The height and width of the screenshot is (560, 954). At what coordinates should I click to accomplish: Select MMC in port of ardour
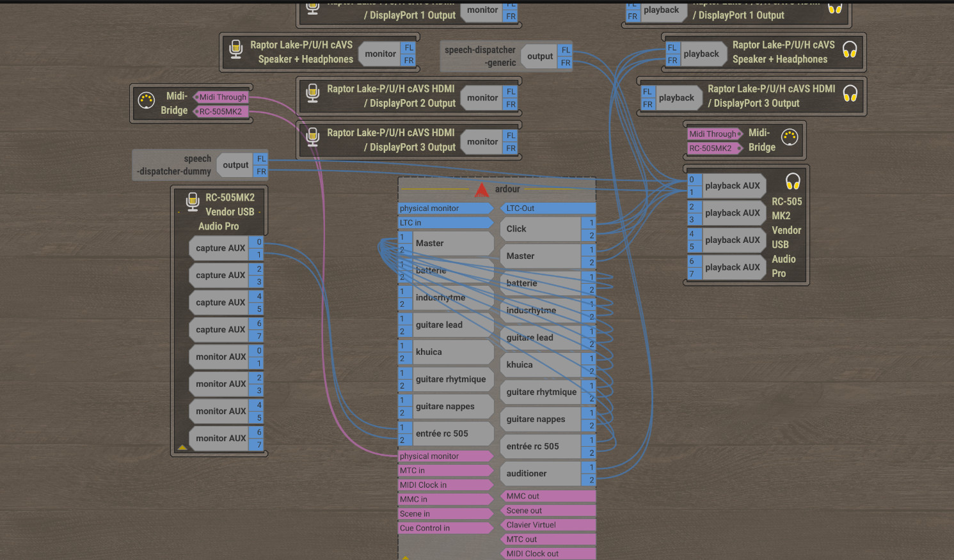[x=445, y=499]
